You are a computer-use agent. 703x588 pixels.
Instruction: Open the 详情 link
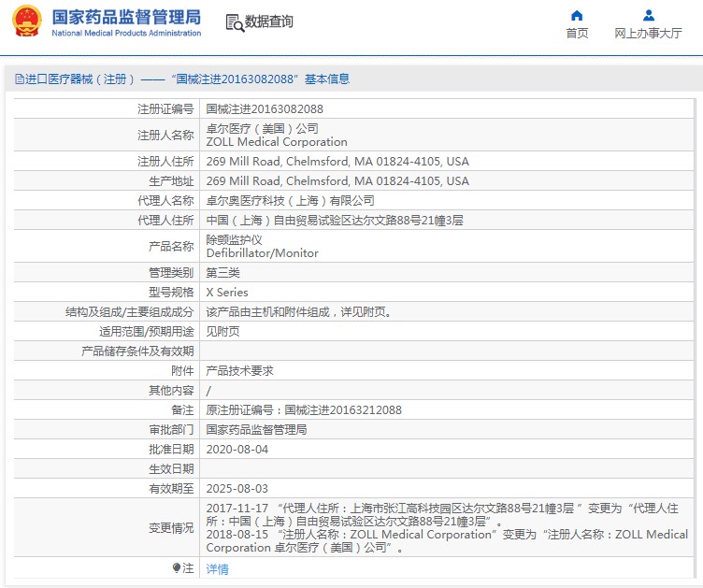click(x=218, y=568)
